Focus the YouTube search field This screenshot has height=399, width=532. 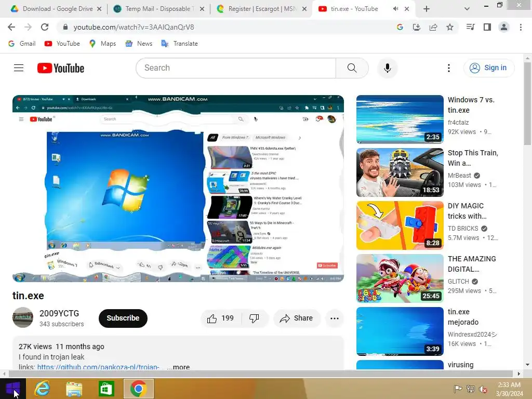[236, 68]
